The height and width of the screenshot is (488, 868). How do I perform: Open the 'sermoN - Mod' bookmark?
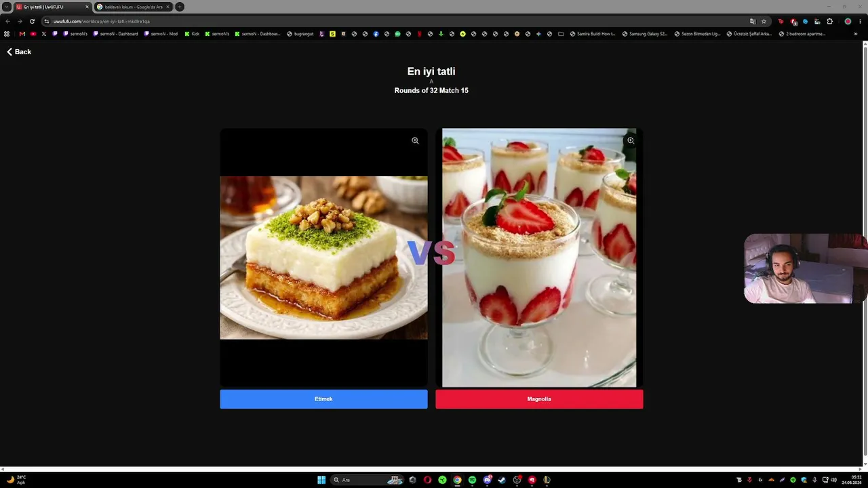161,34
